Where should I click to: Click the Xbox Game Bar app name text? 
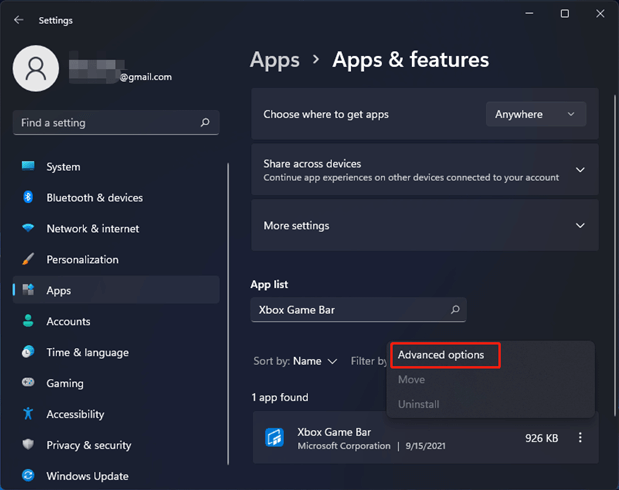click(x=334, y=432)
